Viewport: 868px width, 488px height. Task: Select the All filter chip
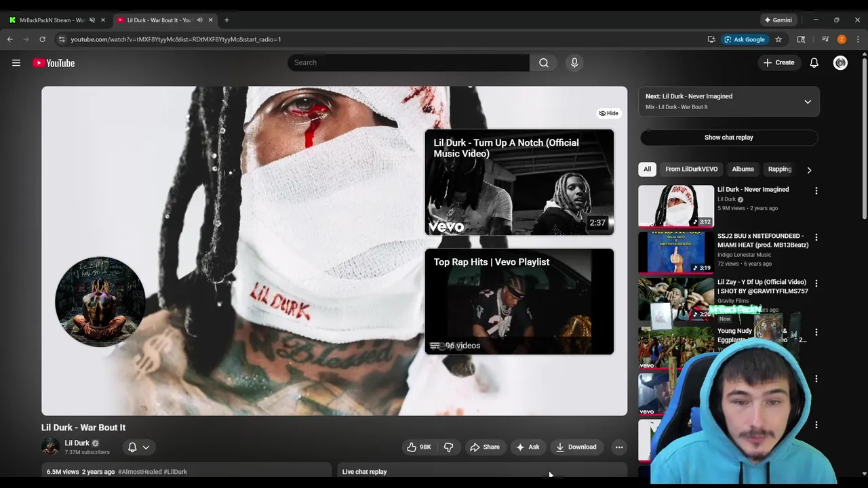point(648,169)
